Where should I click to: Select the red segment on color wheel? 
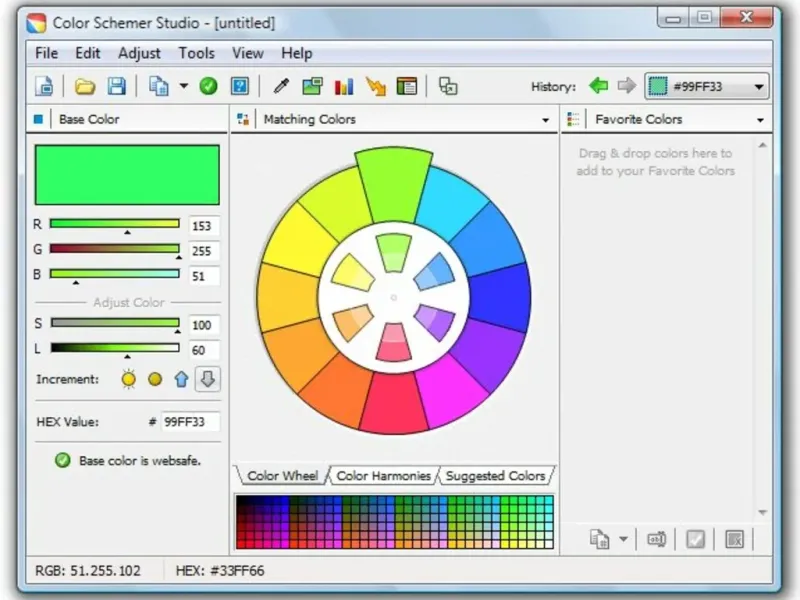click(393, 403)
